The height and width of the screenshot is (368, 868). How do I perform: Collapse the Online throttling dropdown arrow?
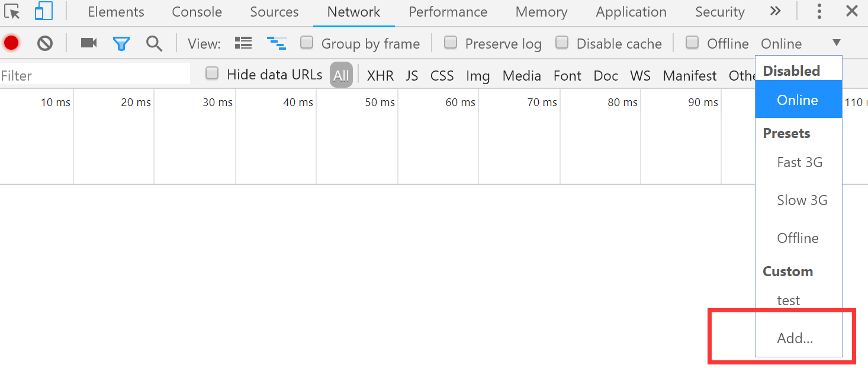(x=836, y=43)
